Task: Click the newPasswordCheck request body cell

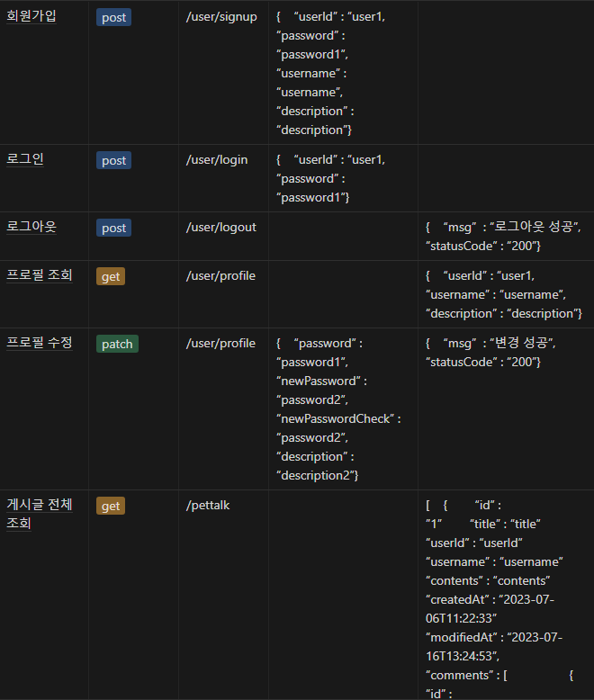Action: tap(343, 408)
